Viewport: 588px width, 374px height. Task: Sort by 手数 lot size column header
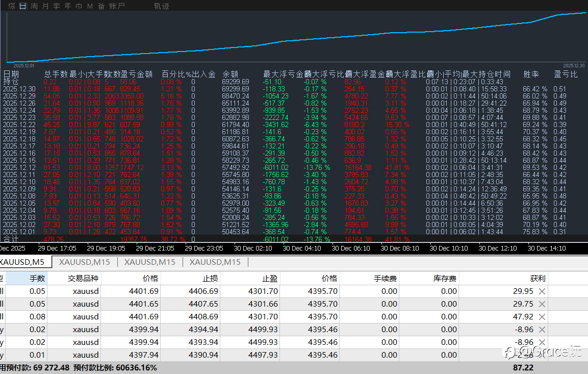pyautogui.click(x=37, y=278)
